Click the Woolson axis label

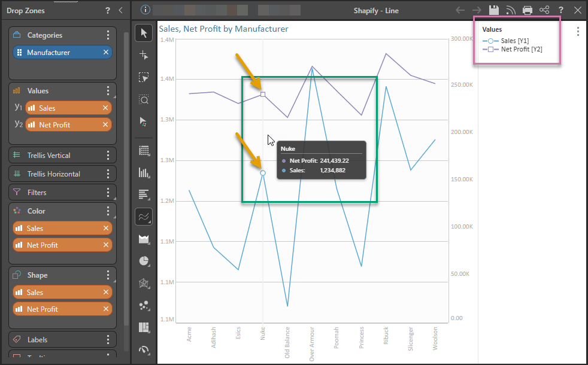[435, 339]
